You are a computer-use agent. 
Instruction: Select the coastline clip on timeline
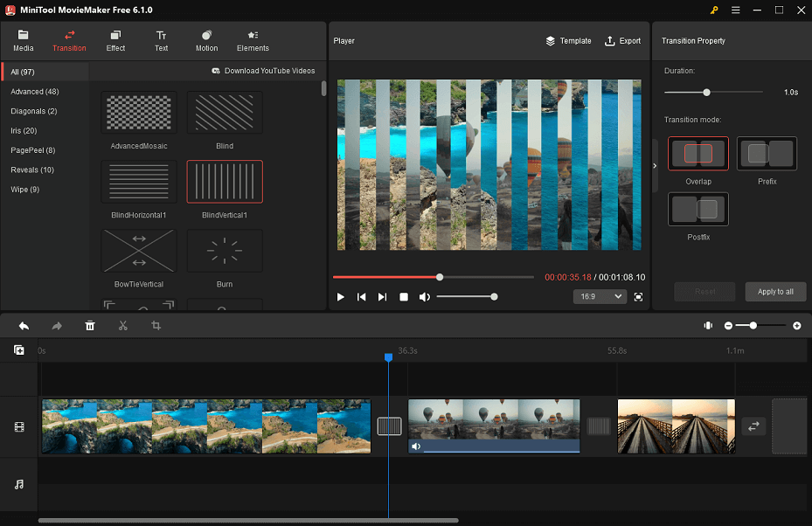tap(206, 426)
